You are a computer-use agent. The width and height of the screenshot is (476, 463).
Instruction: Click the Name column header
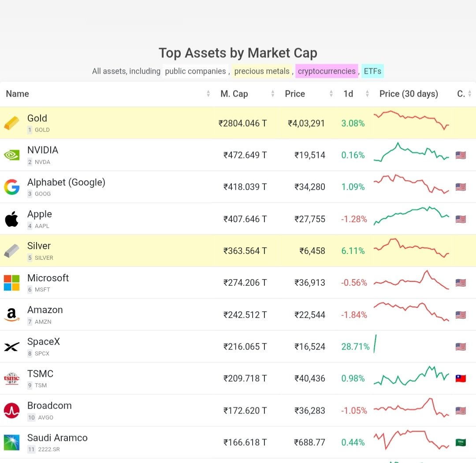tap(17, 94)
